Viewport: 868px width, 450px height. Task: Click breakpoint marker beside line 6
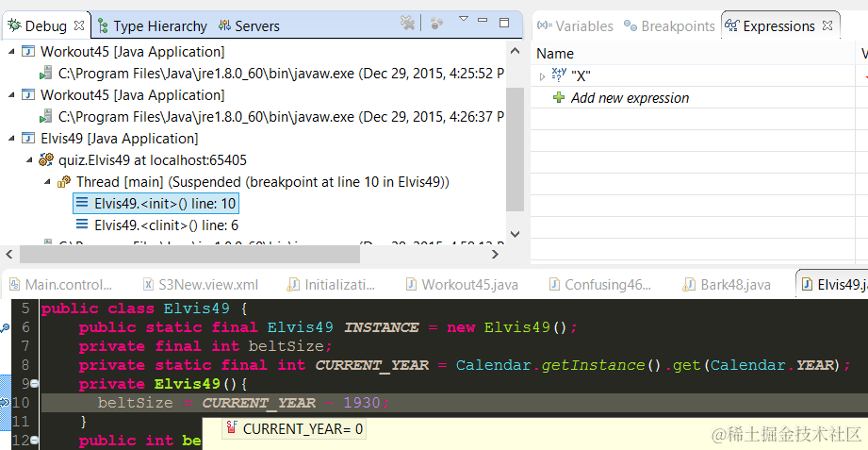(x=5, y=327)
